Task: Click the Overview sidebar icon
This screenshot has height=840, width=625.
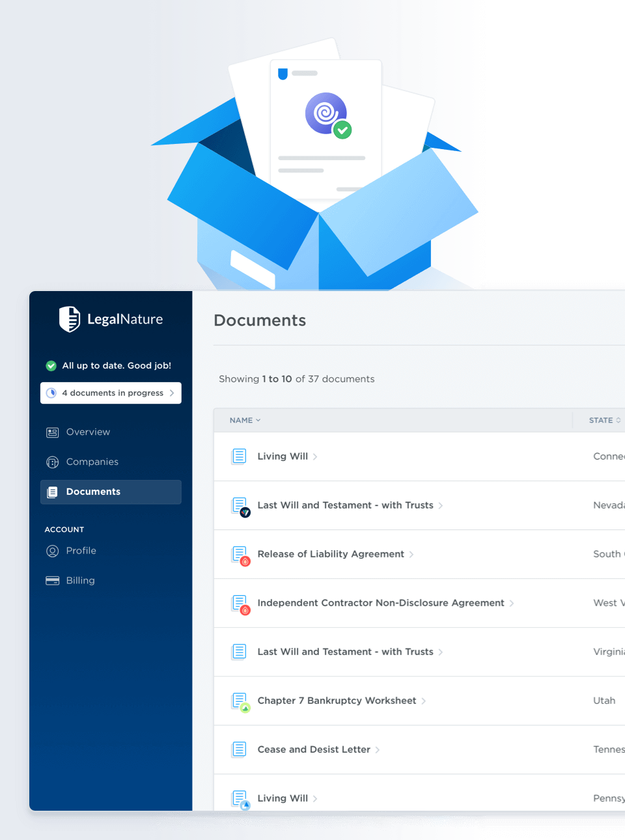Action: coord(53,432)
